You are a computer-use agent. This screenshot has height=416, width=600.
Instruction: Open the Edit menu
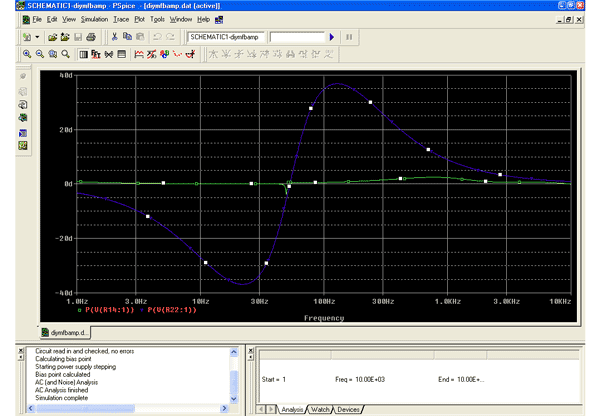coord(52,20)
